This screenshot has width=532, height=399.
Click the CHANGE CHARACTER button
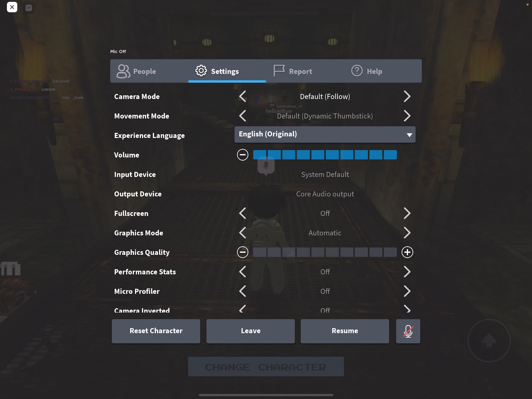pos(266,367)
